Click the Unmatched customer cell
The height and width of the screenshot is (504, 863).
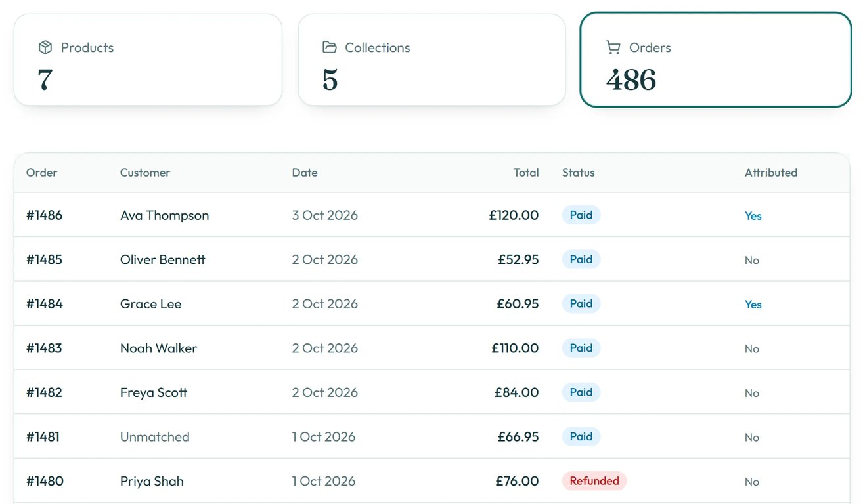[155, 436]
